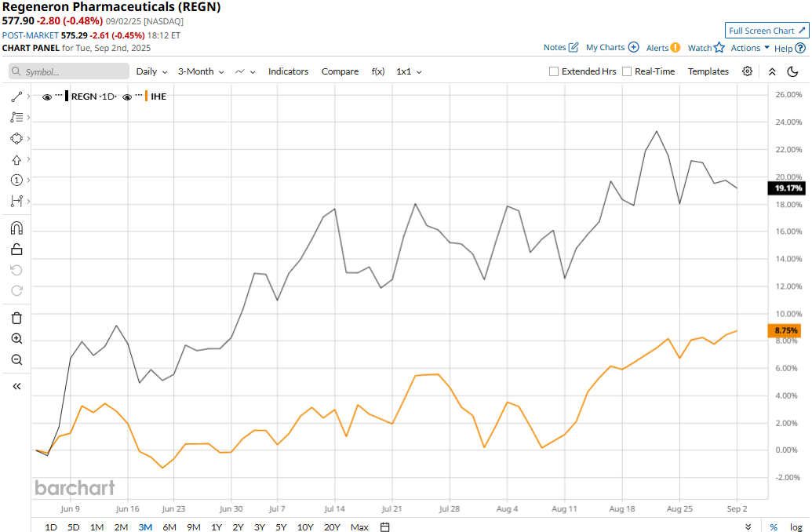
Task: Collapse the toolbar with double chevron up
Action: click(772, 71)
